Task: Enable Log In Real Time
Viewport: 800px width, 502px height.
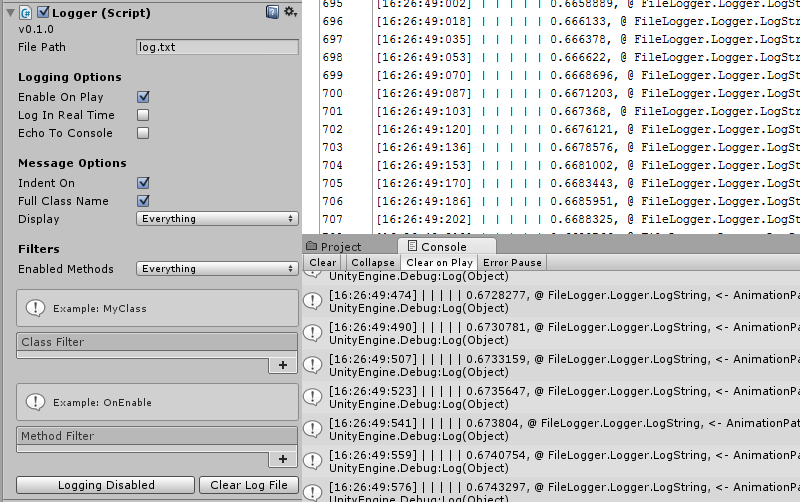Action: pos(143,115)
